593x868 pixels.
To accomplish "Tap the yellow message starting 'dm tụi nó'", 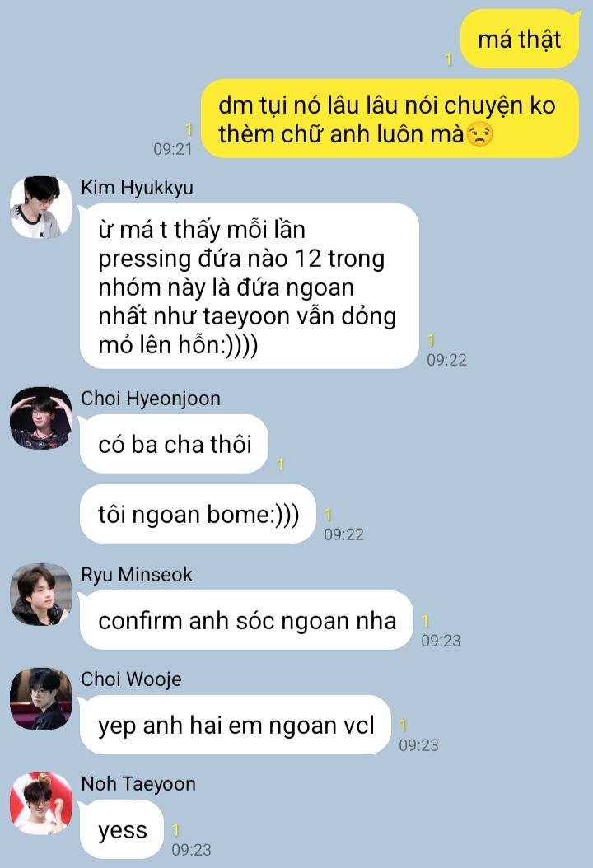I will tap(390, 119).
